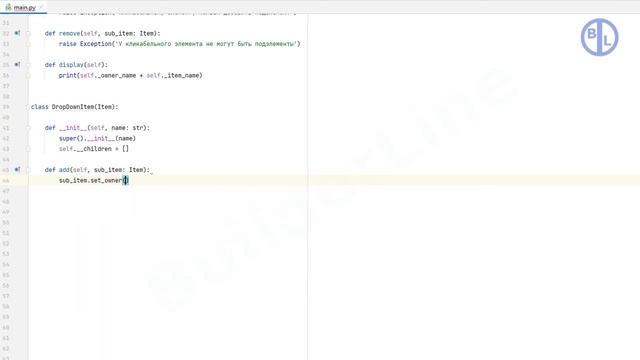Place cursor on 'display' in def display(self)
The image size is (640, 360).
click(x=71, y=65)
